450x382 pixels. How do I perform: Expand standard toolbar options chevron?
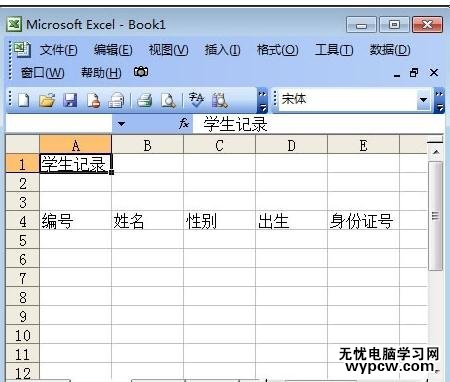click(x=263, y=100)
